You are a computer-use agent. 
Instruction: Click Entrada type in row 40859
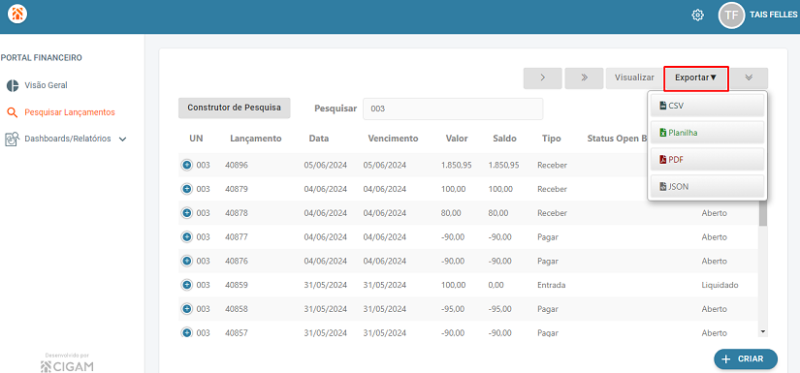point(551,285)
